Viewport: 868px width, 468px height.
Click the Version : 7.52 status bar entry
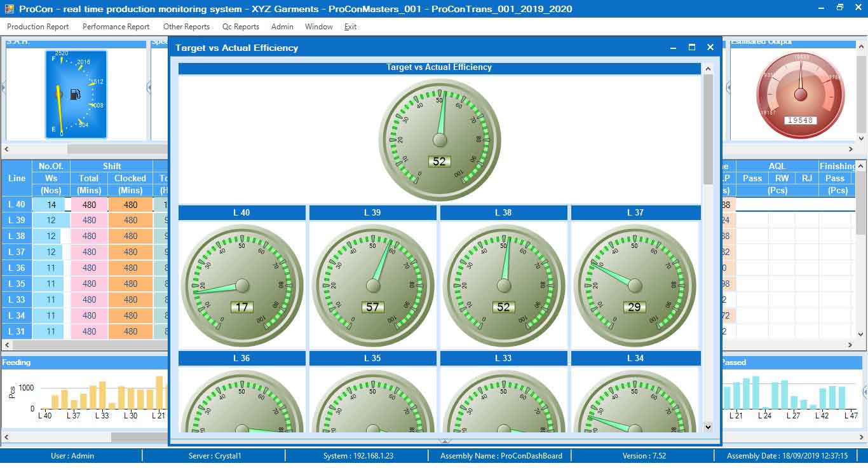click(644, 456)
